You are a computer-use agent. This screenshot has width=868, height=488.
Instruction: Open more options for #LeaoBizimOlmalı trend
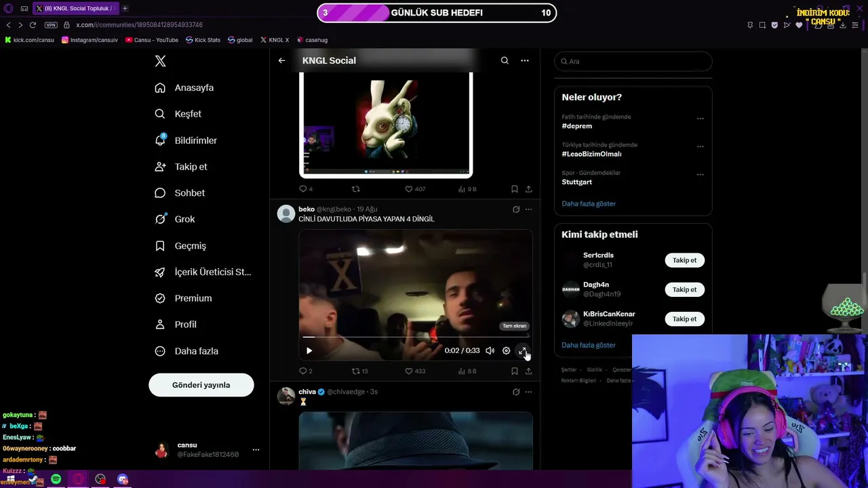(x=701, y=146)
